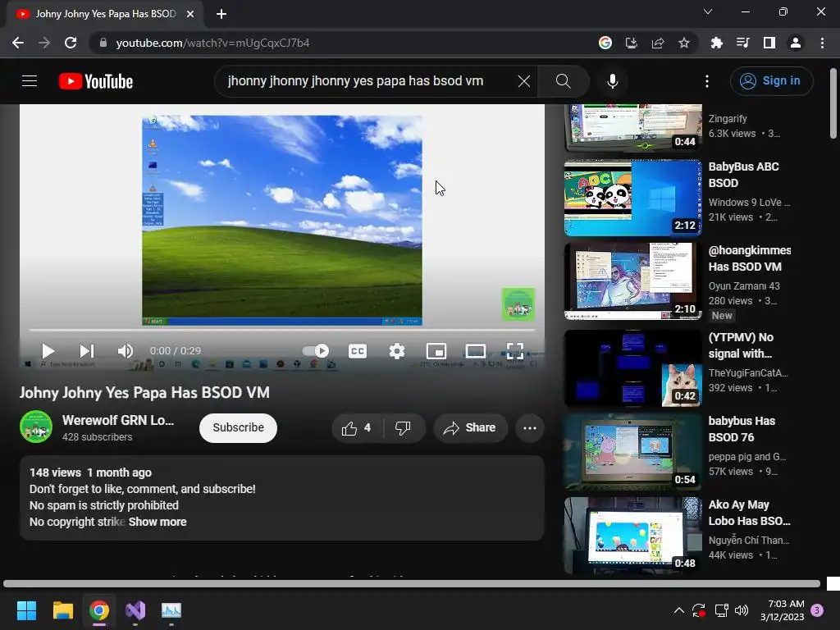Toggle the autoplay switch
The height and width of the screenshot is (630, 840).
[316, 351]
